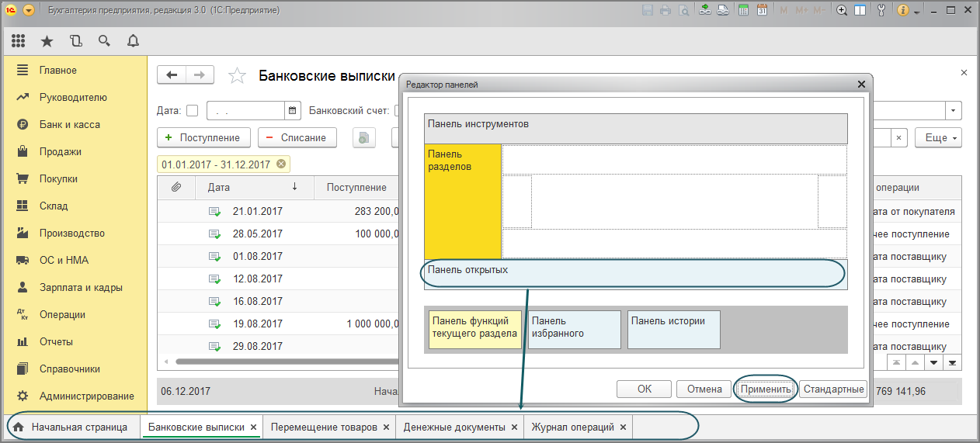Screen dimensions: 980x443
Task: Open the Производство section
Action: pyautogui.click(x=72, y=233)
